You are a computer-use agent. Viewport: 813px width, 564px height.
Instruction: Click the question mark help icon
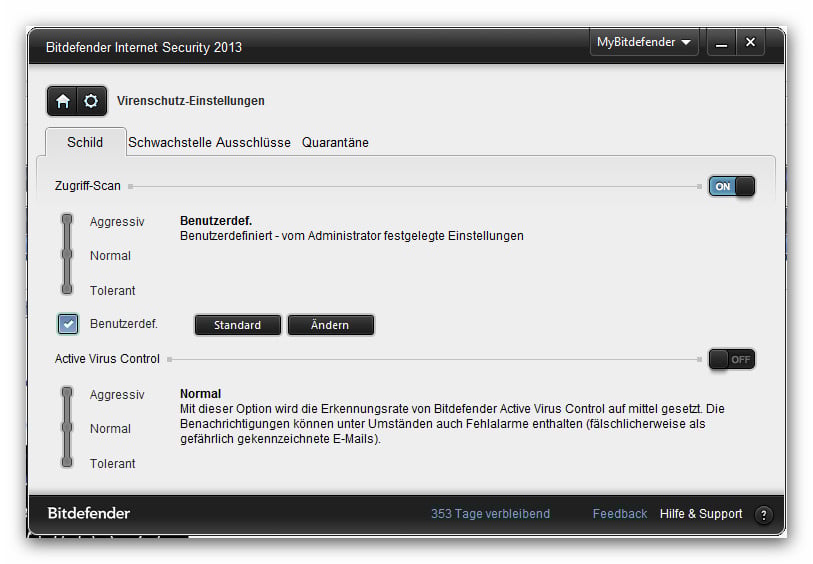pyautogui.click(x=763, y=515)
